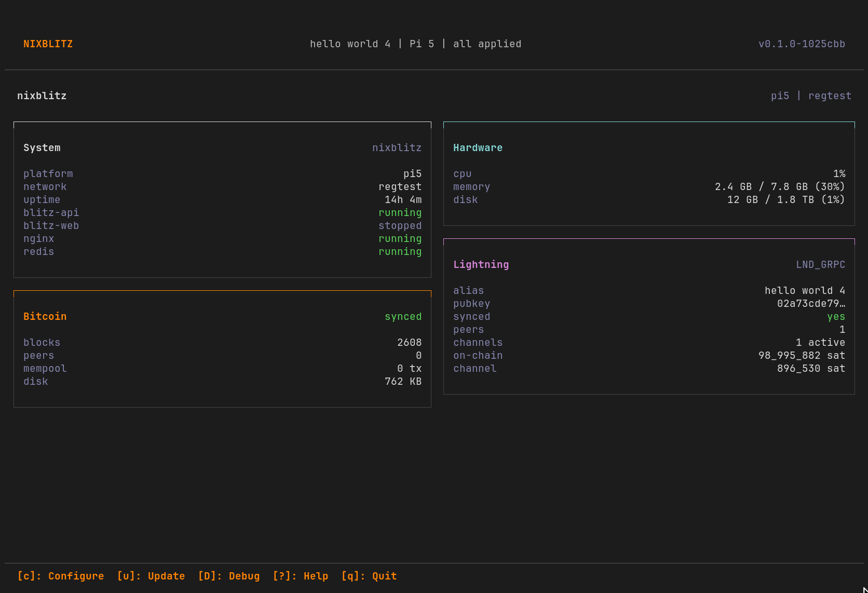This screenshot has width=868, height=593.
Task: Click the blitz-web service label
Action: click(51, 226)
